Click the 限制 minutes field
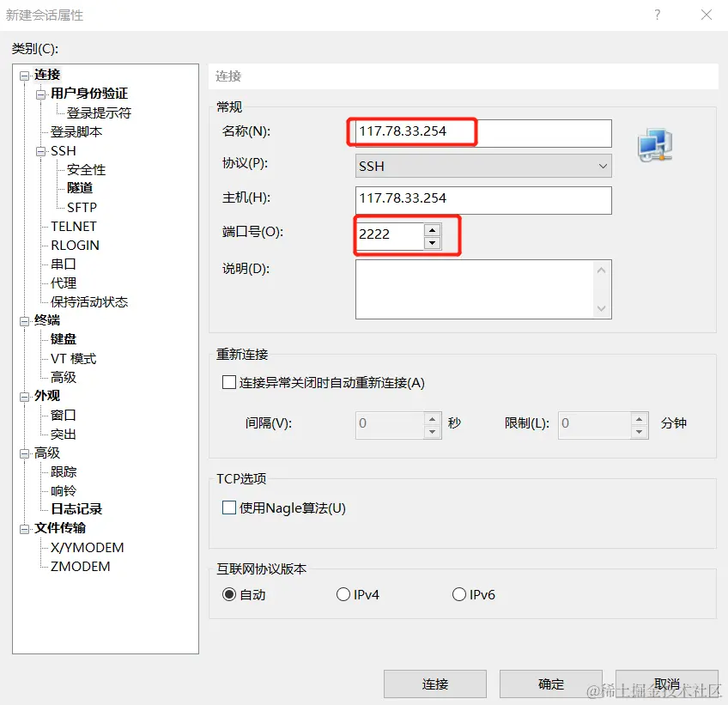728x705 pixels. pos(594,425)
